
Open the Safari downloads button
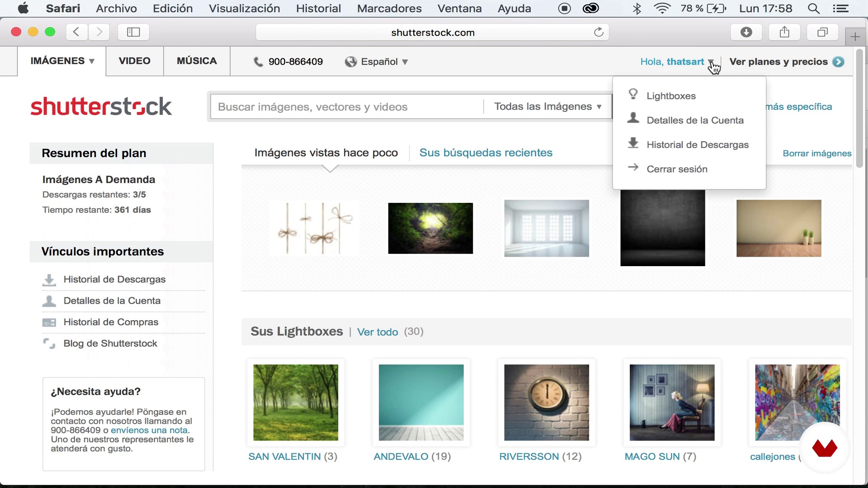coord(746,32)
